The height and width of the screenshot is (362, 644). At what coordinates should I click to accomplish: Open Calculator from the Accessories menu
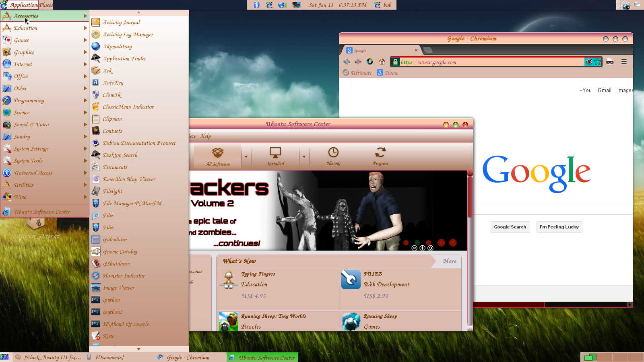(x=139, y=240)
